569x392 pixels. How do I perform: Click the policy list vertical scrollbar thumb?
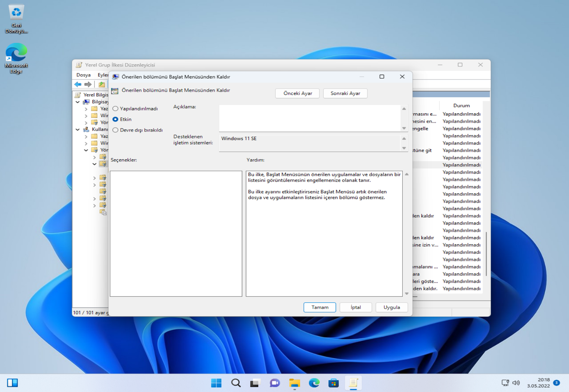pyautogui.click(x=486, y=254)
